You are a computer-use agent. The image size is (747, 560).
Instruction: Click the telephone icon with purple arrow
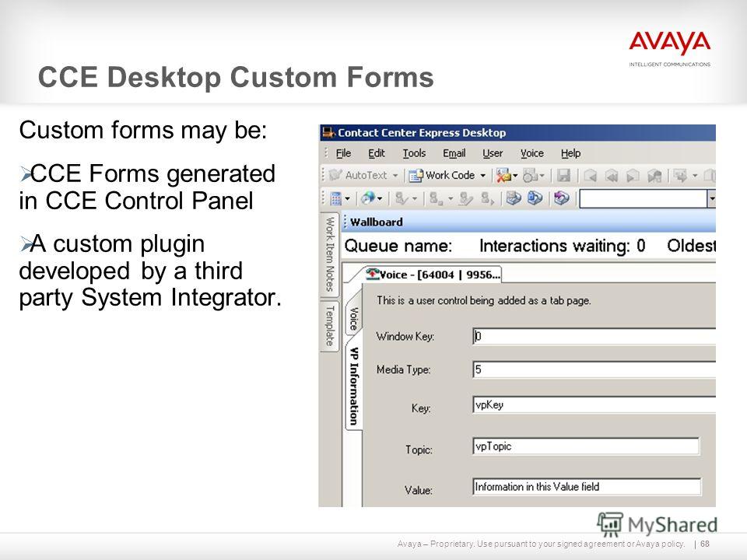coord(562,198)
